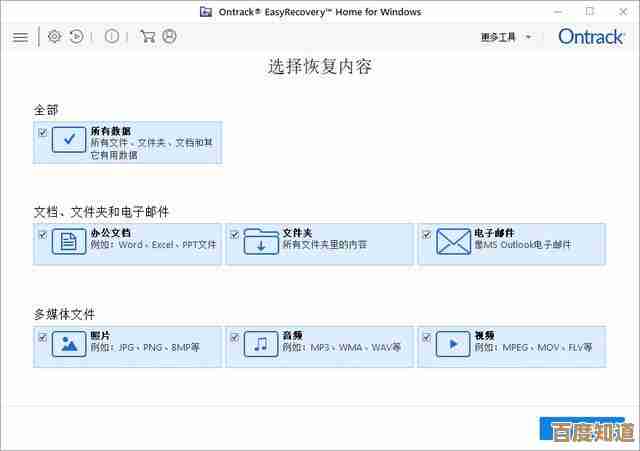Screen dimensions: 640x451
Task: Toggle the 办公文档 checkbox
Action: click(43, 235)
